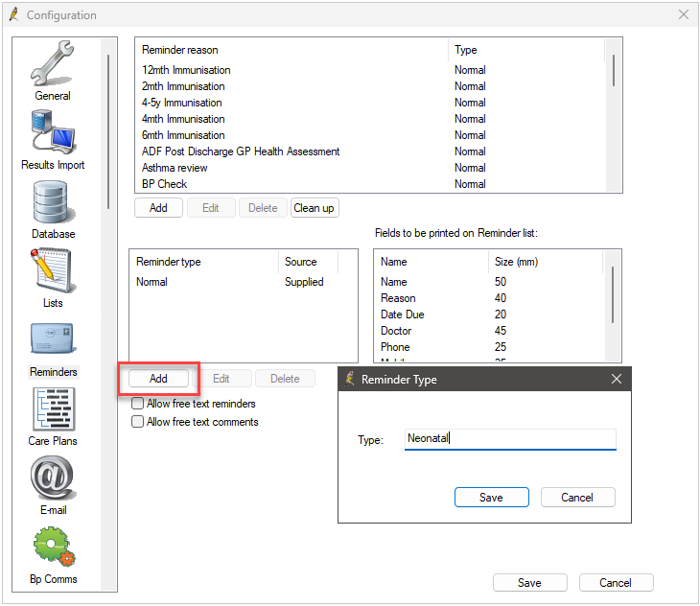Select the Reminders envelope icon
700x606 pixels.
[x=53, y=338]
